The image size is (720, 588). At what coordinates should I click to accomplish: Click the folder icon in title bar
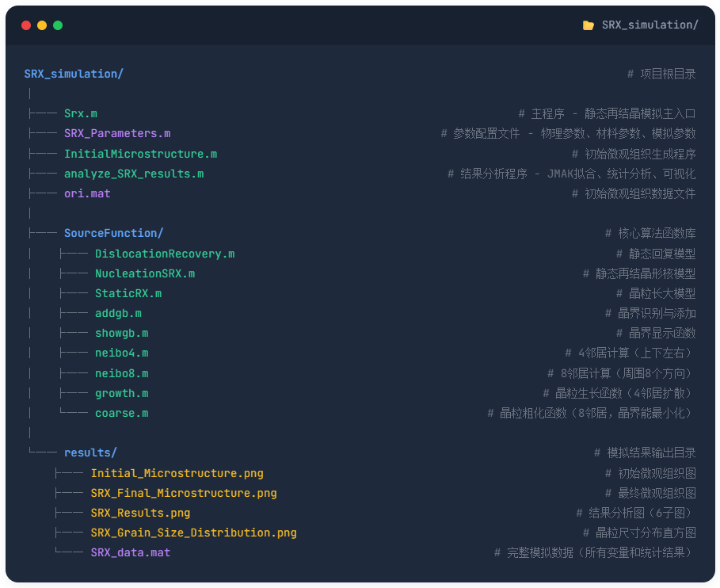588,25
